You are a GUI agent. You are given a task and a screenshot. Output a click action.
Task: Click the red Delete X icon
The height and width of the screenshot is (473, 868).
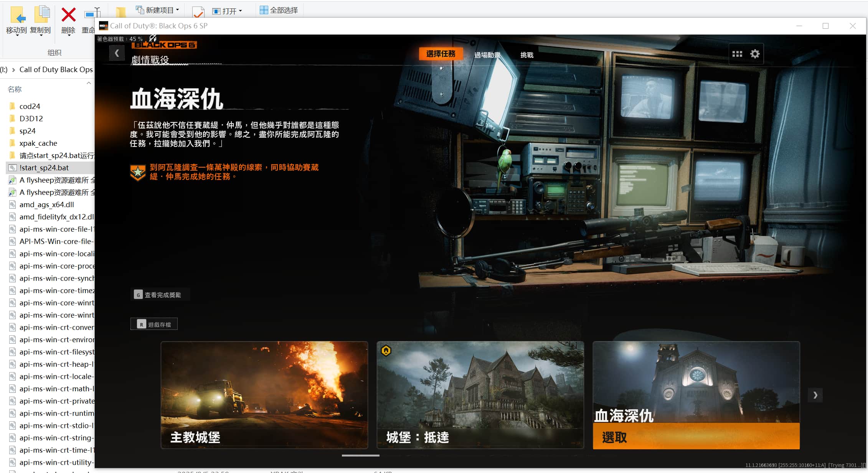(x=68, y=15)
